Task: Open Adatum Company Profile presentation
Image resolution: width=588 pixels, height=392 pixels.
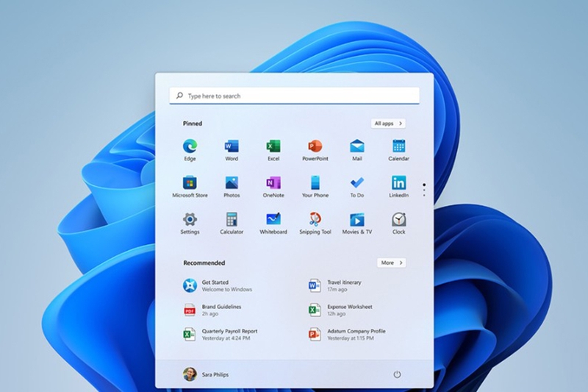Action: (x=347, y=335)
